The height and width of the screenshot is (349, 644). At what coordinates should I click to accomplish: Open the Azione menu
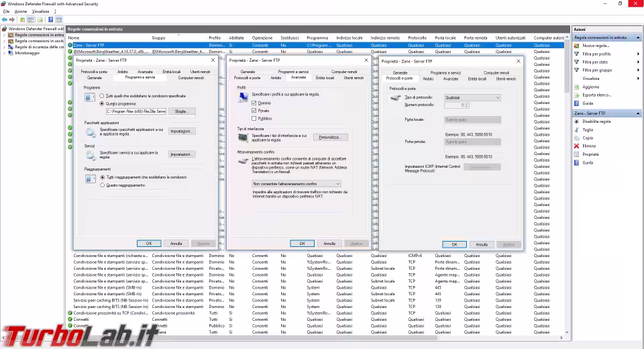(x=21, y=11)
